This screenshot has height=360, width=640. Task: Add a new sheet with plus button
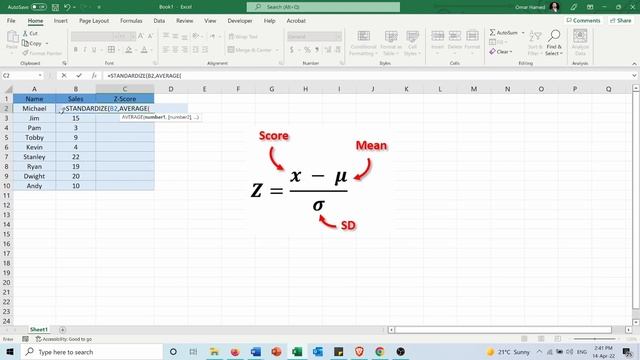pos(62,329)
